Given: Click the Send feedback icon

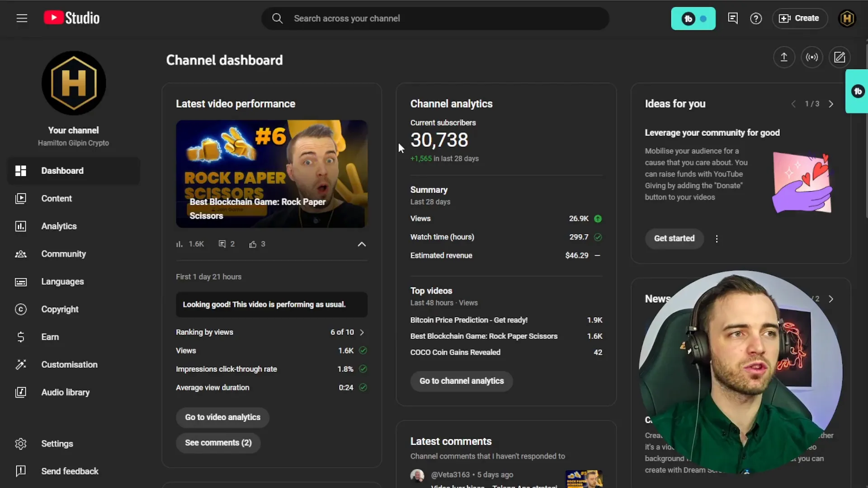Looking at the screenshot, I should [x=21, y=471].
